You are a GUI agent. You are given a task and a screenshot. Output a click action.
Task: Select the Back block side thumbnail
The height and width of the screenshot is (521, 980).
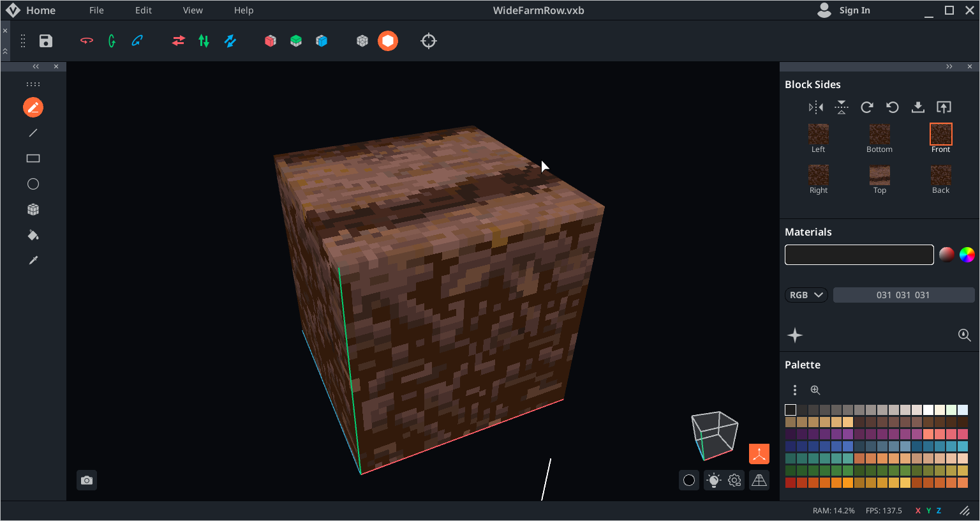click(x=941, y=175)
